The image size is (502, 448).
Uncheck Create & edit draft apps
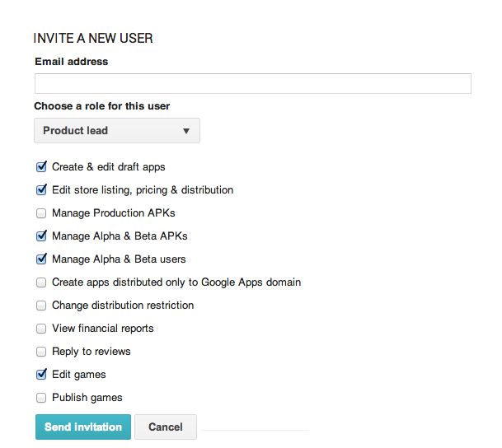(x=41, y=167)
